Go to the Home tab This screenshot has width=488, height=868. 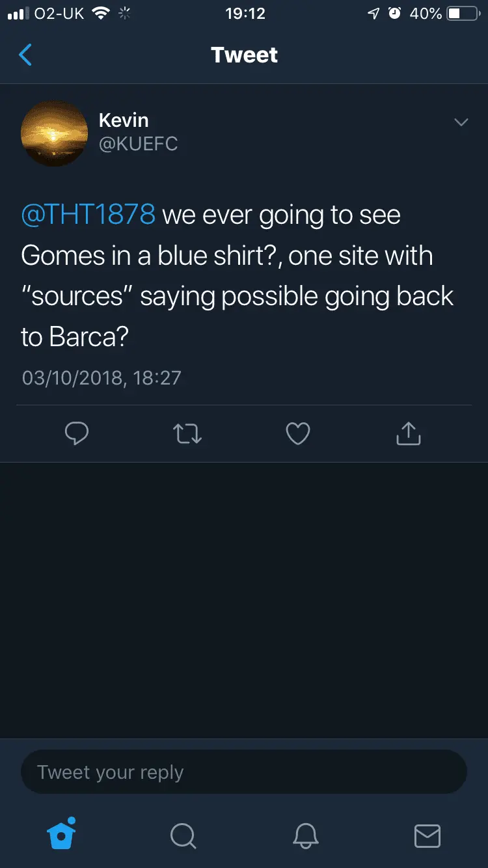[x=62, y=834]
